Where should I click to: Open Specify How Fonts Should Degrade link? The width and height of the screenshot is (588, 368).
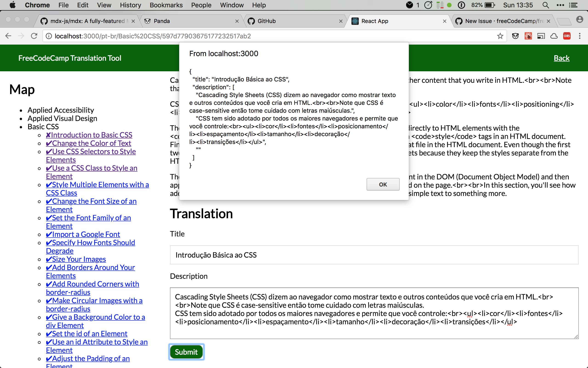tap(90, 247)
